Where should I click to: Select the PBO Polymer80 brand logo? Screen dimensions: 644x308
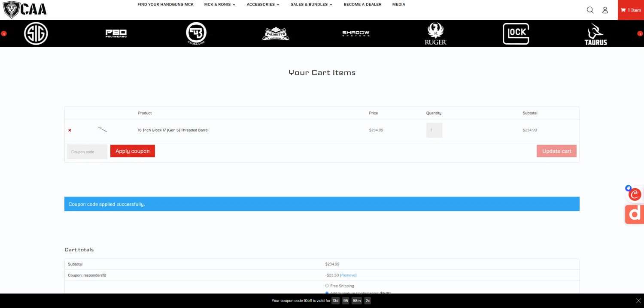pos(116,33)
